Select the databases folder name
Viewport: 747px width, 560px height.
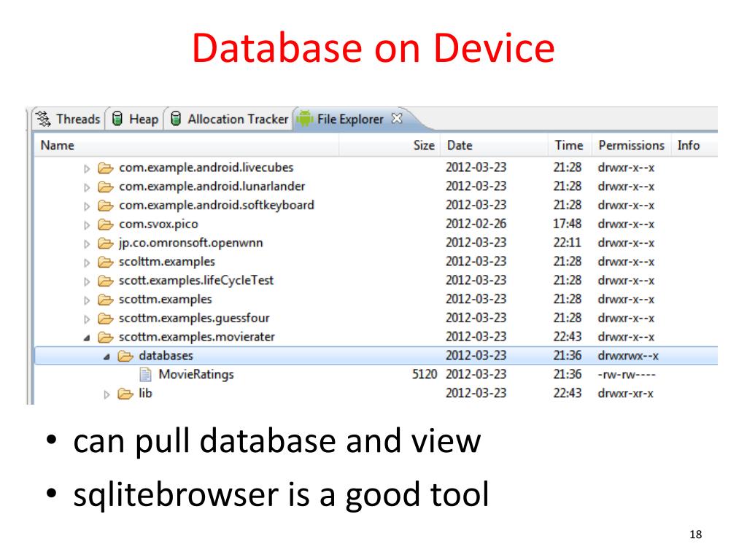(166, 356)
